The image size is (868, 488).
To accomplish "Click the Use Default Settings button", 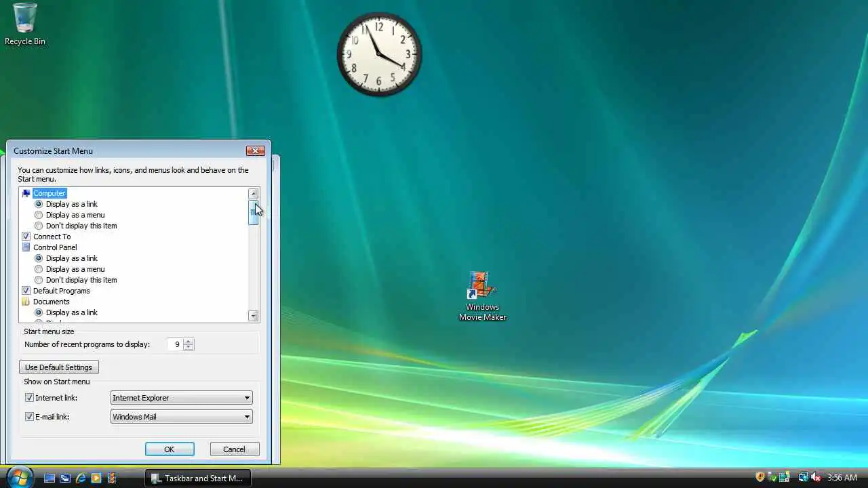I will coord(59,367).
